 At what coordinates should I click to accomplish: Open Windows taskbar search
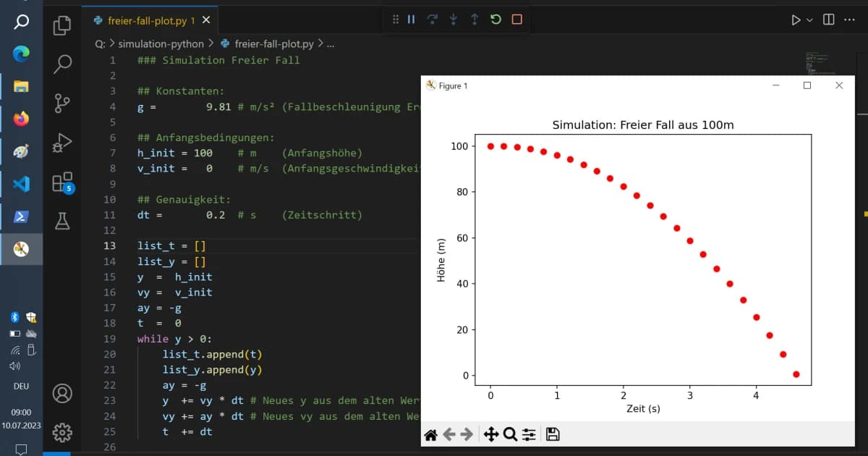coord(21,22)
